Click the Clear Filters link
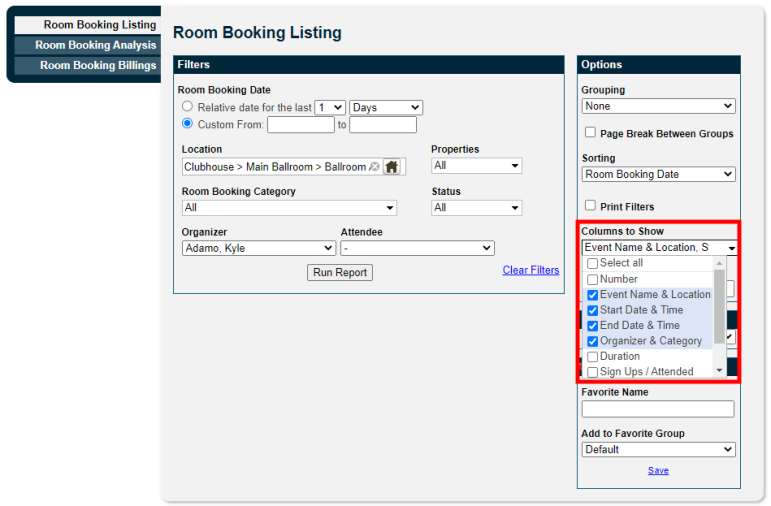Viewport: 771px width, 506px height. [531, 270]
